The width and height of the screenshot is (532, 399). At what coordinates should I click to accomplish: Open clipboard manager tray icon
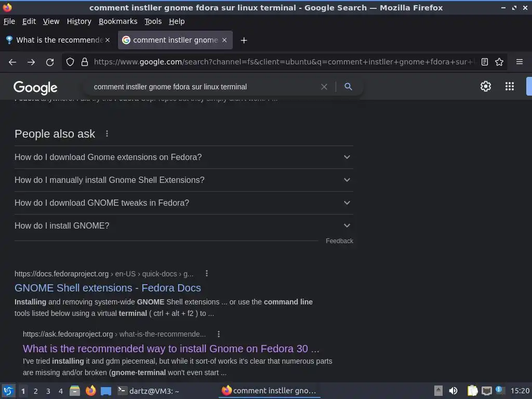[472, 391]
